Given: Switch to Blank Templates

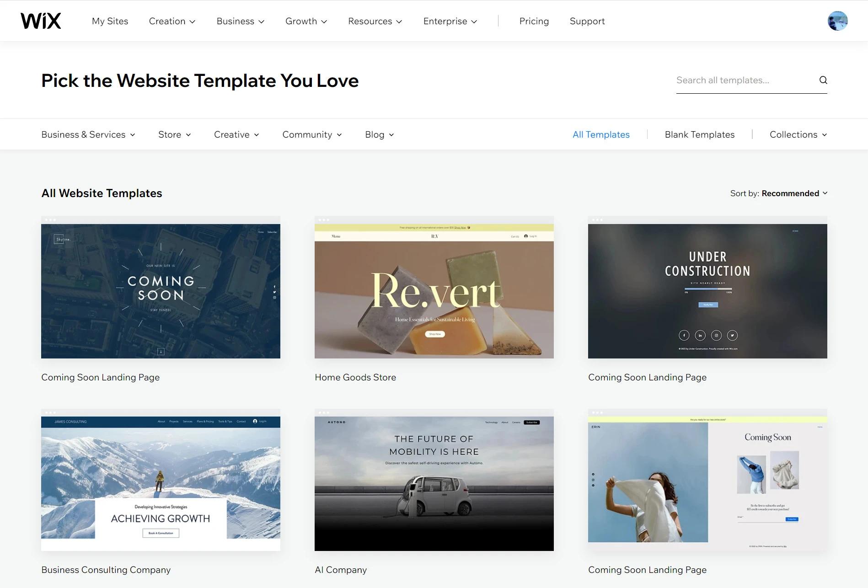Looking at the screenshot, I should click(x=699, y=134).
